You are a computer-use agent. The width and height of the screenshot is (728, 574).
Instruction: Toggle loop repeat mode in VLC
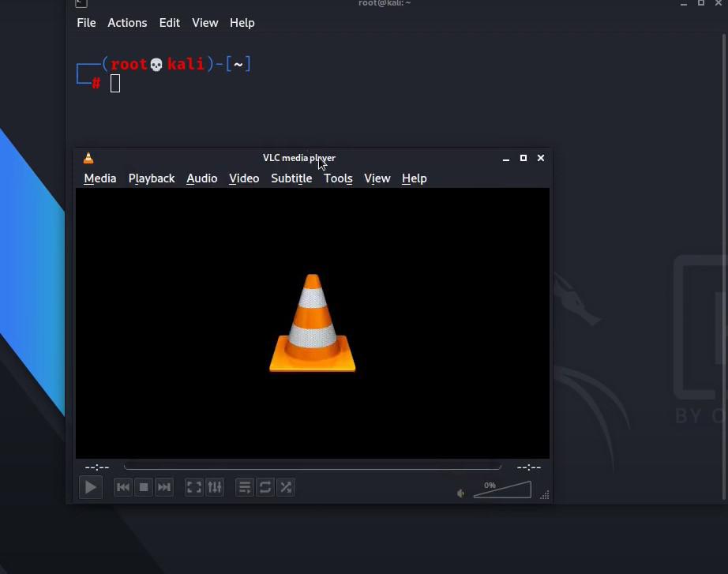click(265, 487)
